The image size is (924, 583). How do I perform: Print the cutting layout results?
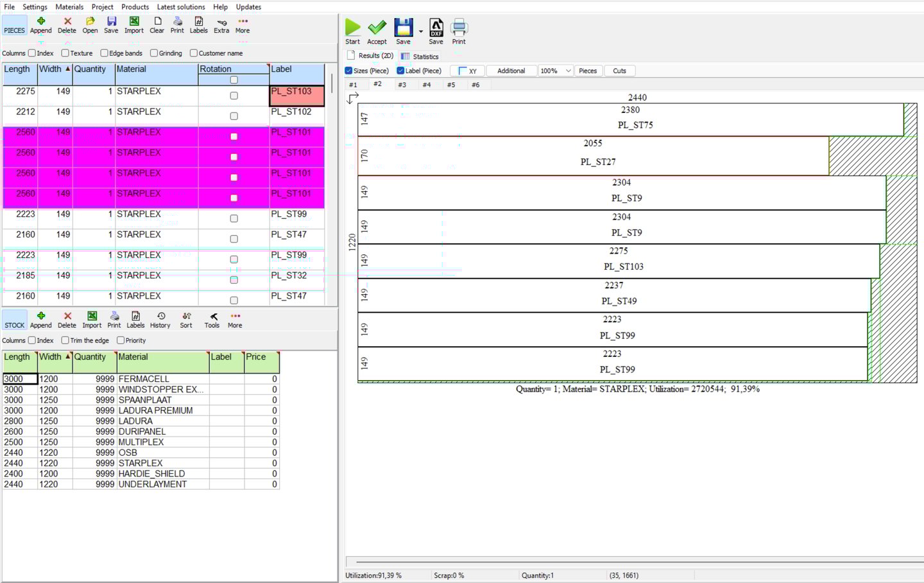(x=459, y=31)
